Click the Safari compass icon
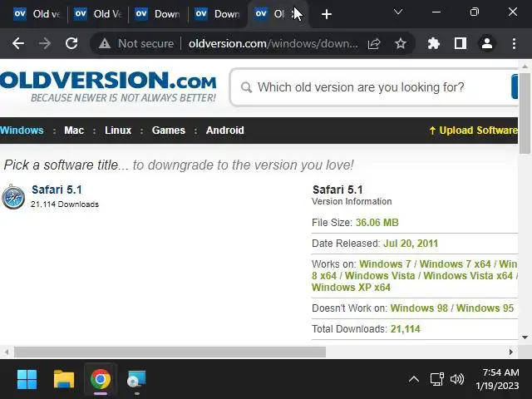 [x=13, y=196]
